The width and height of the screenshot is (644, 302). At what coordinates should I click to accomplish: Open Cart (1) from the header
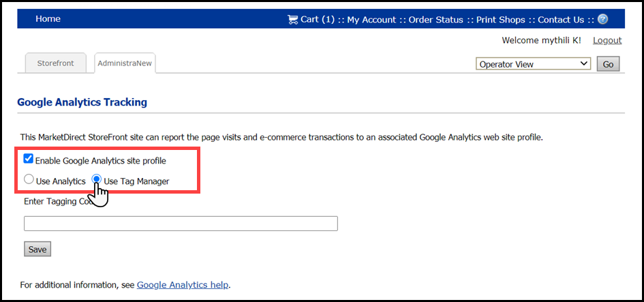coord(318,20)
